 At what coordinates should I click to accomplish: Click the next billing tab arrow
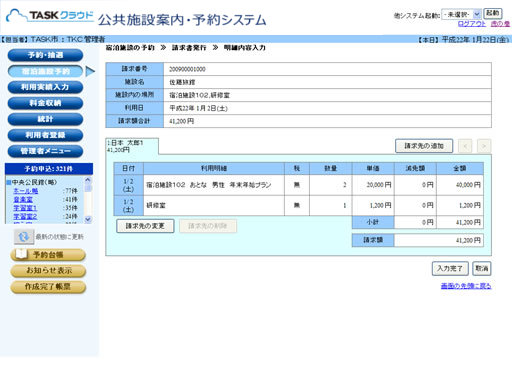point(484,146)
